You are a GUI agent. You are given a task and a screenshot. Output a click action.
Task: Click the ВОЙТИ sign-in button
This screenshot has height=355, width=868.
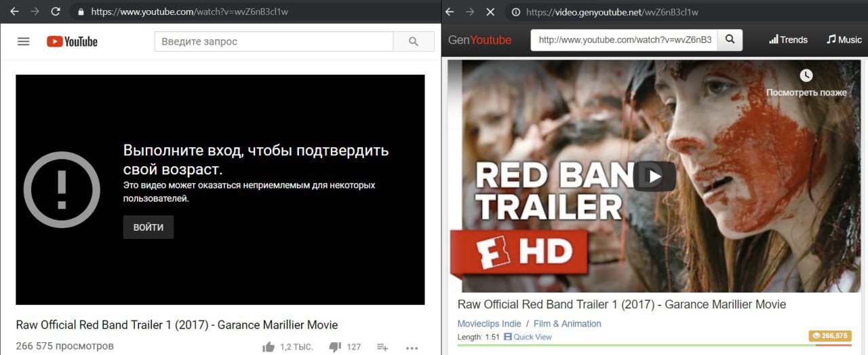point(149,227)
